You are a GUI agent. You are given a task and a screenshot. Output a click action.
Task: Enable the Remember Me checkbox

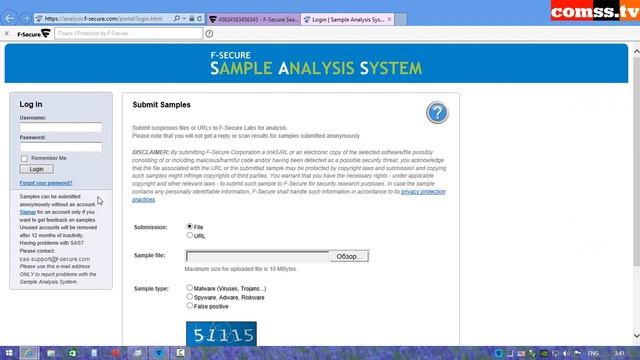pyautogui.click(x=24, y=158)
